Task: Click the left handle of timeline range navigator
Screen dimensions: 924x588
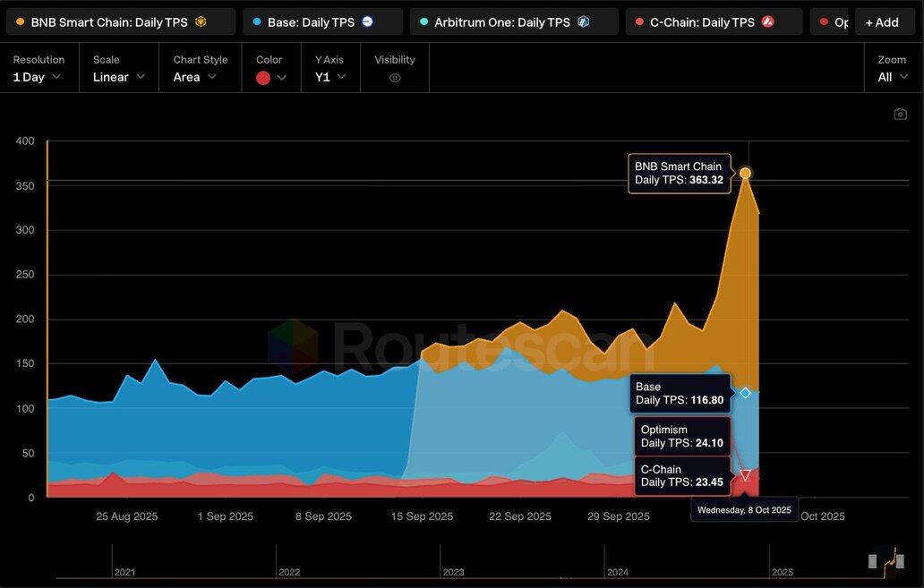Action: tap(872, 561)
